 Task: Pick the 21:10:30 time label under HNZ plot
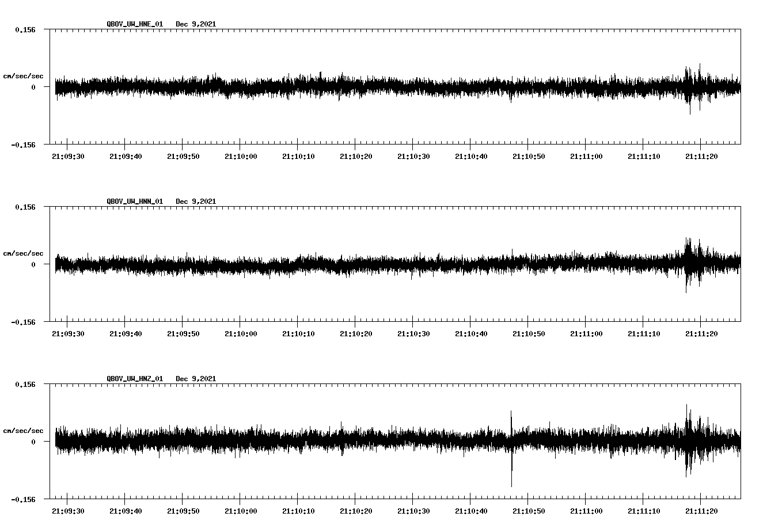pos(413,511)
